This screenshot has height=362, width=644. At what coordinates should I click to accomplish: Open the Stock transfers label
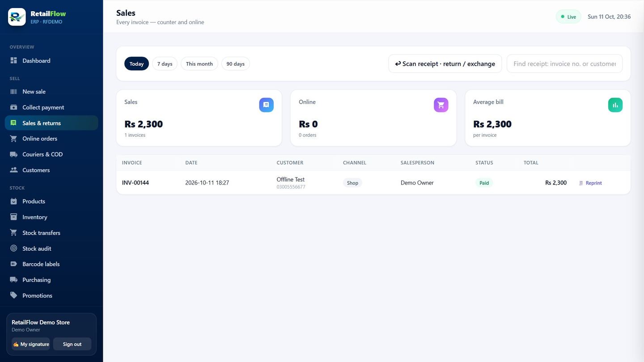42,232
